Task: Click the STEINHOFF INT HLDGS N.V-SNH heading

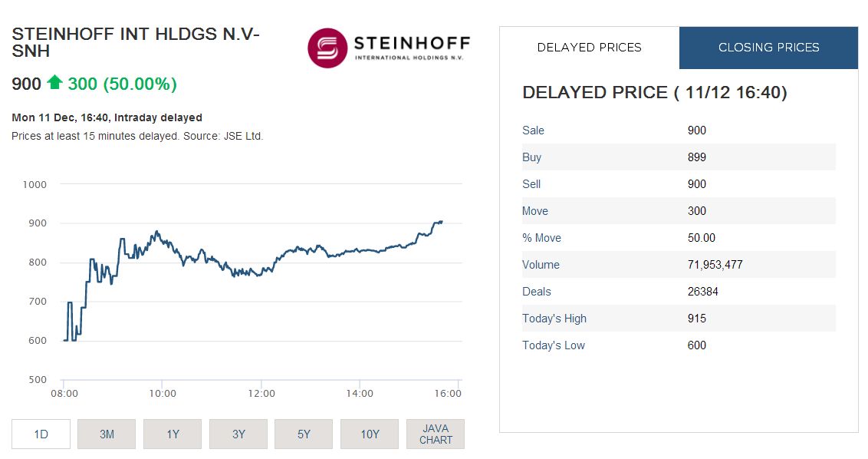Action: (x=135, y=42)
